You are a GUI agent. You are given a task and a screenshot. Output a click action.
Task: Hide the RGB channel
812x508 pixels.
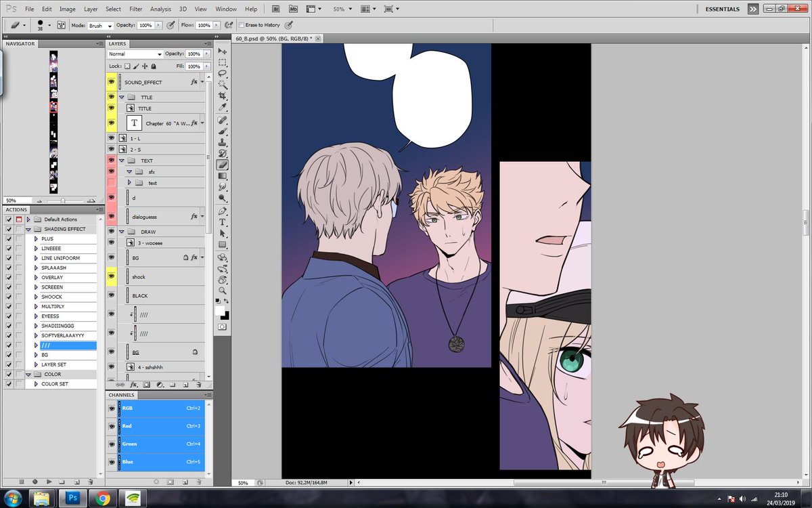[x=112, y=408]
